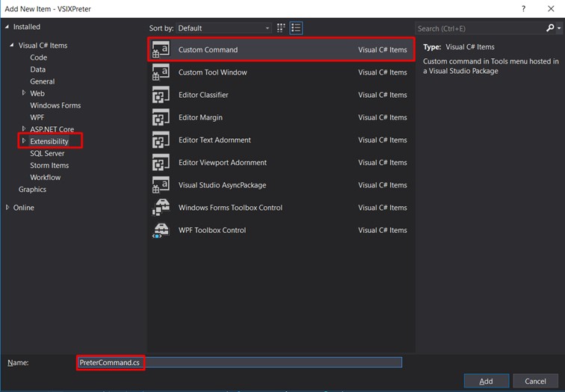
Task: Select the Editor Text Adornment template name
Action: click(x=214, y=140)
